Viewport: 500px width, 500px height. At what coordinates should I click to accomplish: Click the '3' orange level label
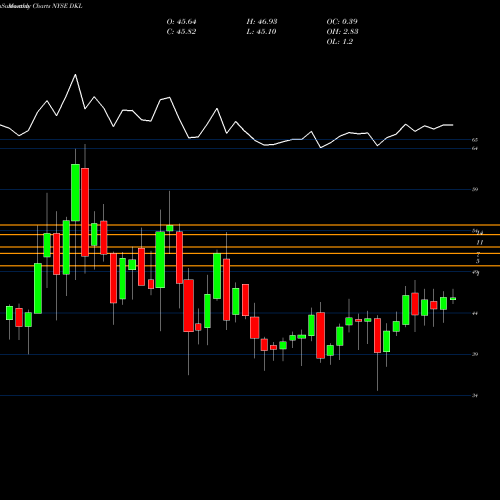coord(478,261)
